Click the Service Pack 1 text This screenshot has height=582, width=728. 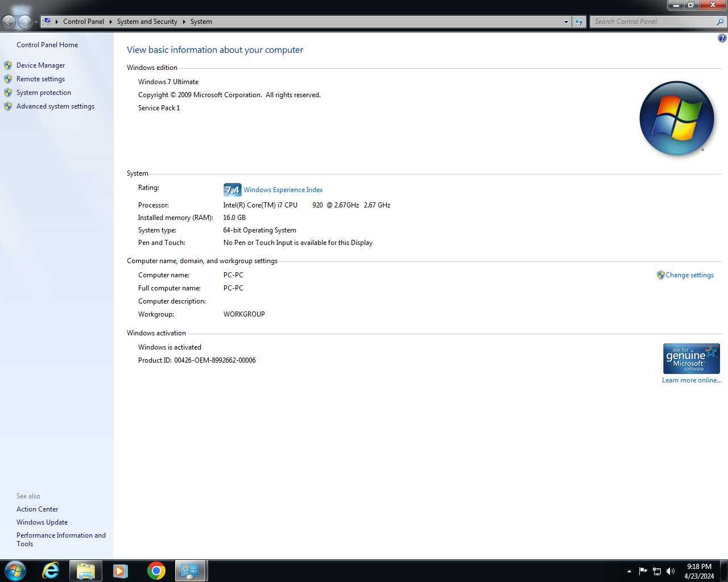pyautogui.click(x=159, y=108)
